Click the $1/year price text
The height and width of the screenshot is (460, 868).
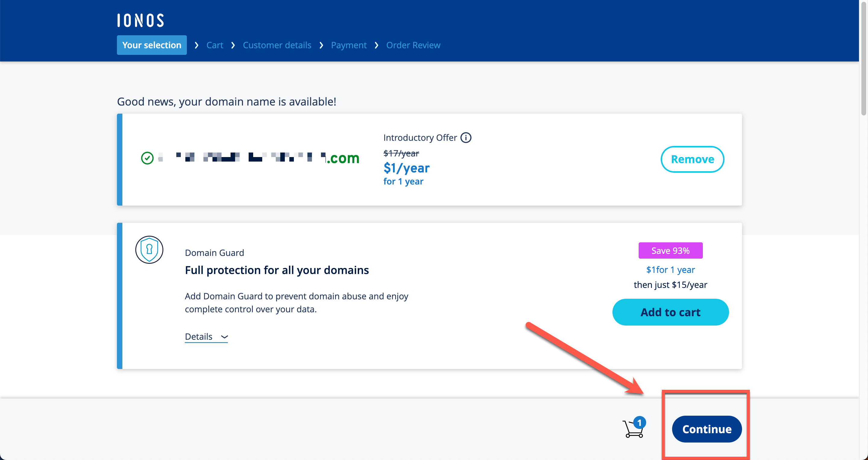406,168
